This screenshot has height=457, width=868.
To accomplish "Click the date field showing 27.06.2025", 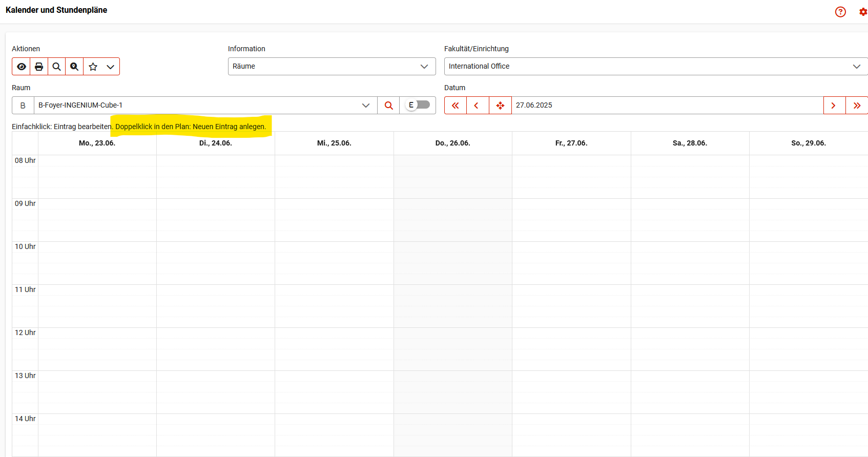I will 667,106.
